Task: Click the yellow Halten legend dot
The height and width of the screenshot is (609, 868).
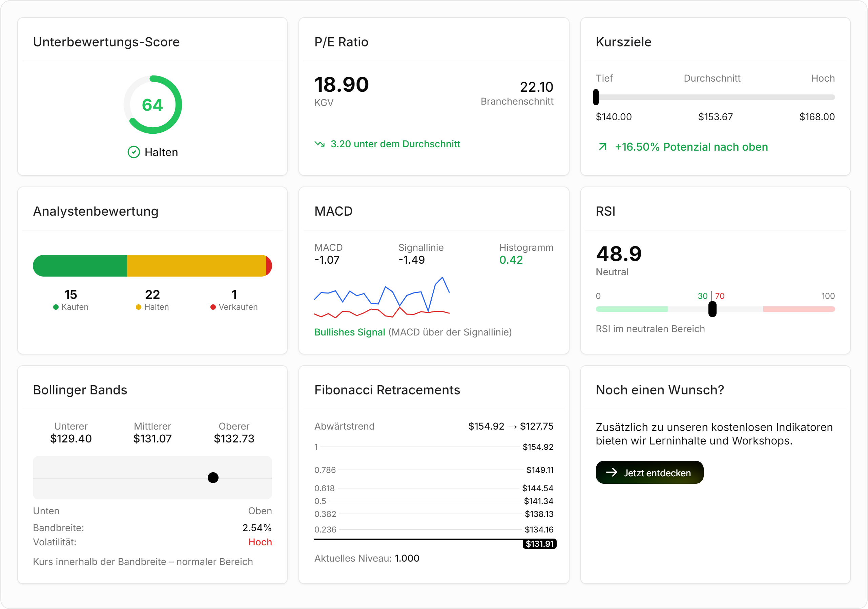Action: tap(138, 307)
